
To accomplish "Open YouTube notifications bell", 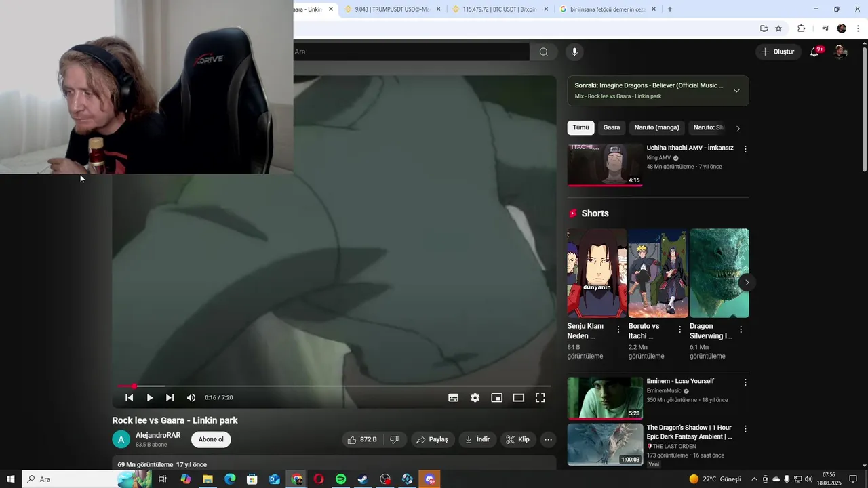I will 815,52.
